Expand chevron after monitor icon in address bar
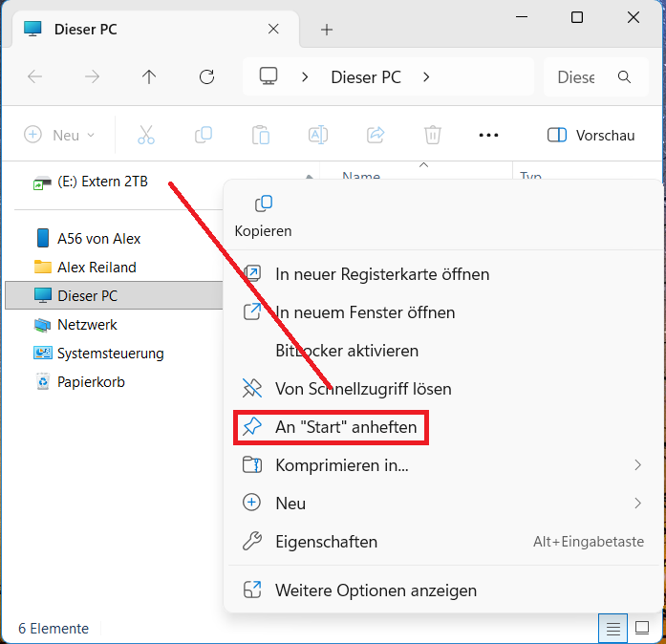The height and width of the screenshot is (644, 666). click(305, 76)
